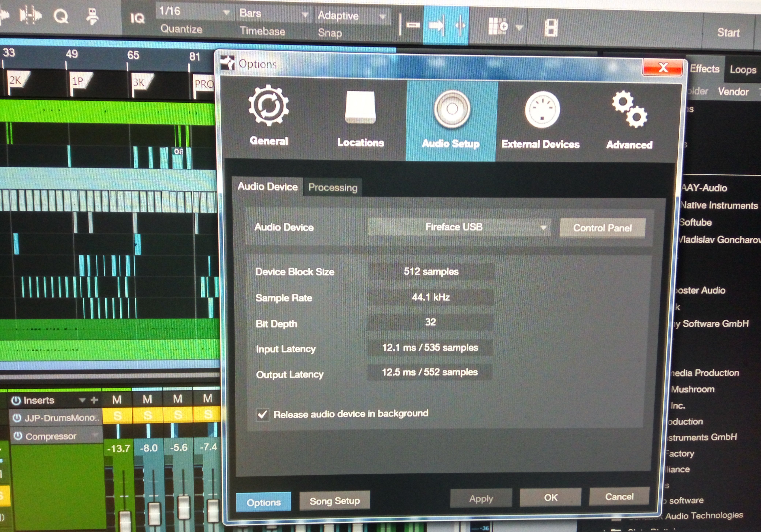Click the plus icon next to Inserts
This screenshot has height=532, width=761.
[x=94, y=400]
